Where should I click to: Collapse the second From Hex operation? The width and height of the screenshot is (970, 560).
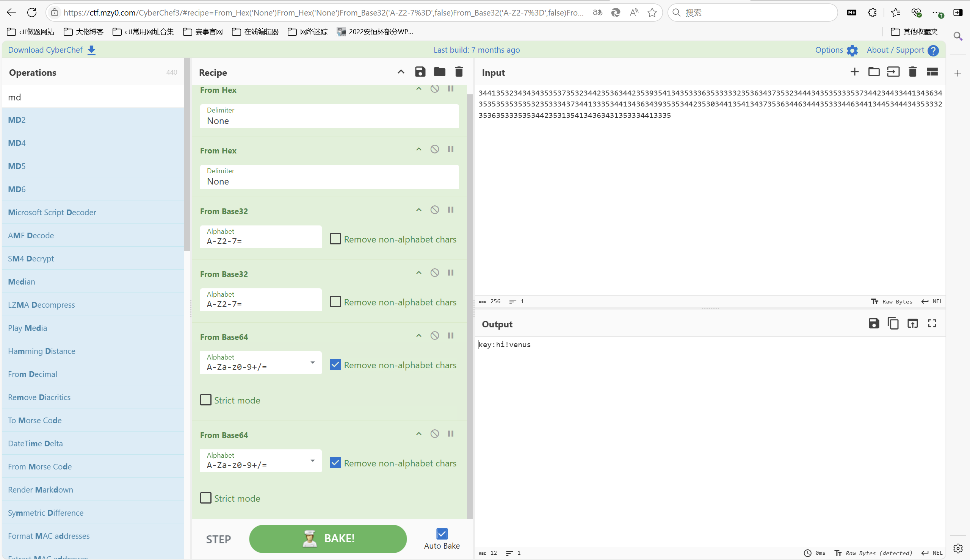pyautogui.click(x=418, y=149)
